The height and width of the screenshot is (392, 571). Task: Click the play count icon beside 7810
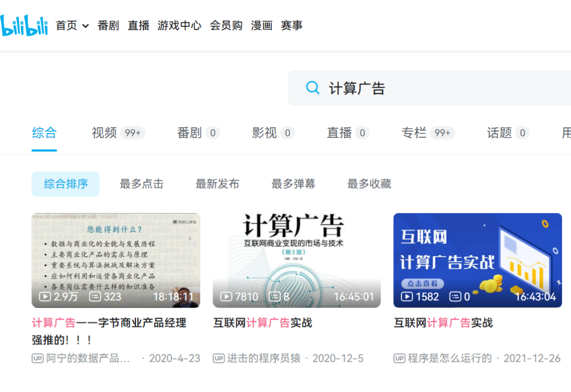226,296
